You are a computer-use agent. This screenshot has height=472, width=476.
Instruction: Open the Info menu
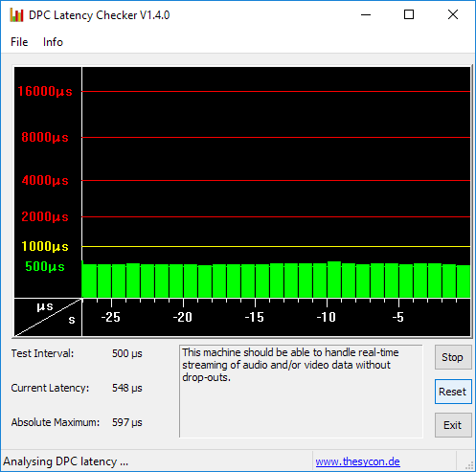pyautogui.click(x=53, y=42)
